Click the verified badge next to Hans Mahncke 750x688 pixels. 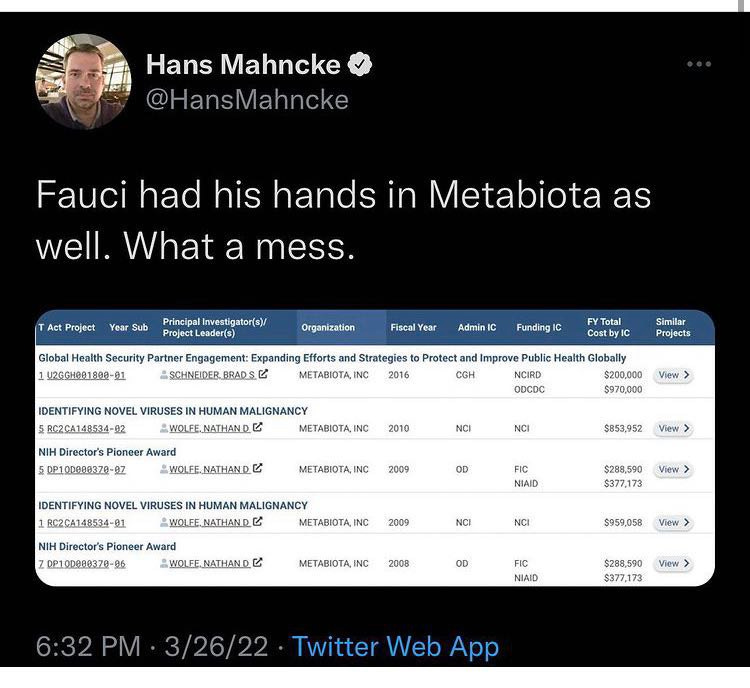point(360,64)
